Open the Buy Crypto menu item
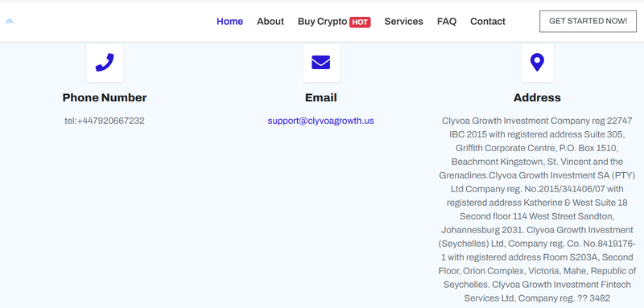644x308 pixels. [323, 22]
